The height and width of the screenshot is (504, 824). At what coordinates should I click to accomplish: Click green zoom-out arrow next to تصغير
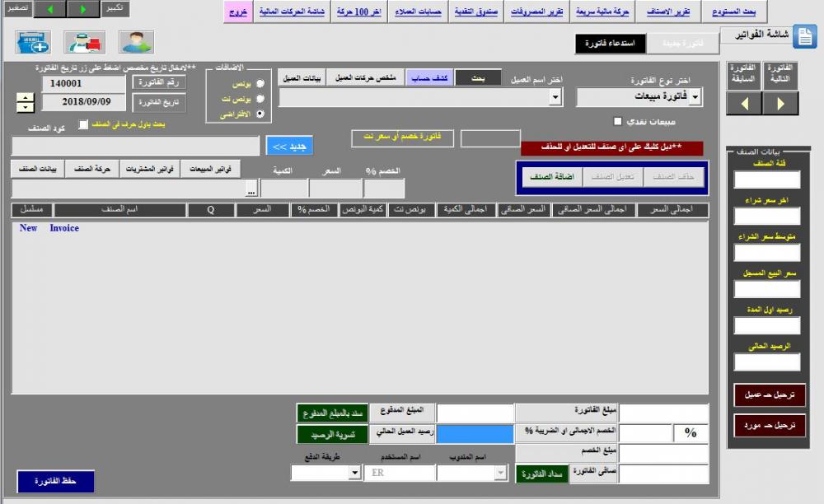(x=50, y=9)
